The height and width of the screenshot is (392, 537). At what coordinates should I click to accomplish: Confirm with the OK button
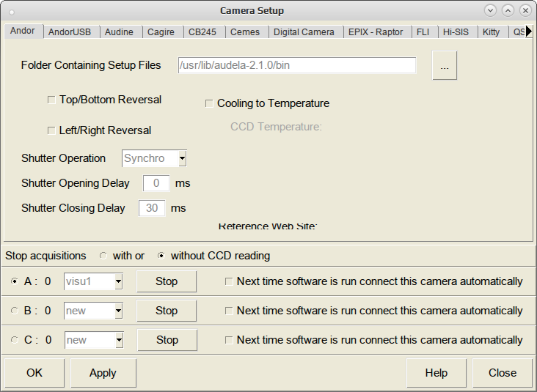point(34,373)
